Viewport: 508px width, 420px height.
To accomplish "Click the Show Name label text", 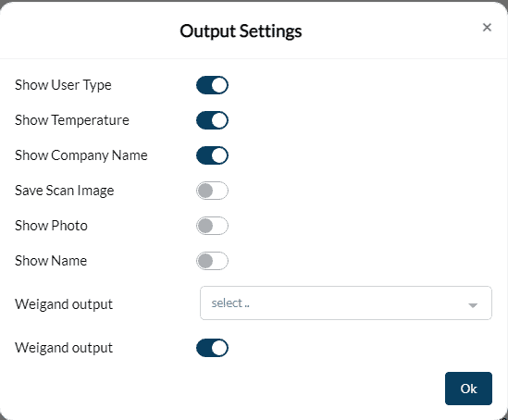I will pyautogui.click(x=51, y=261).
